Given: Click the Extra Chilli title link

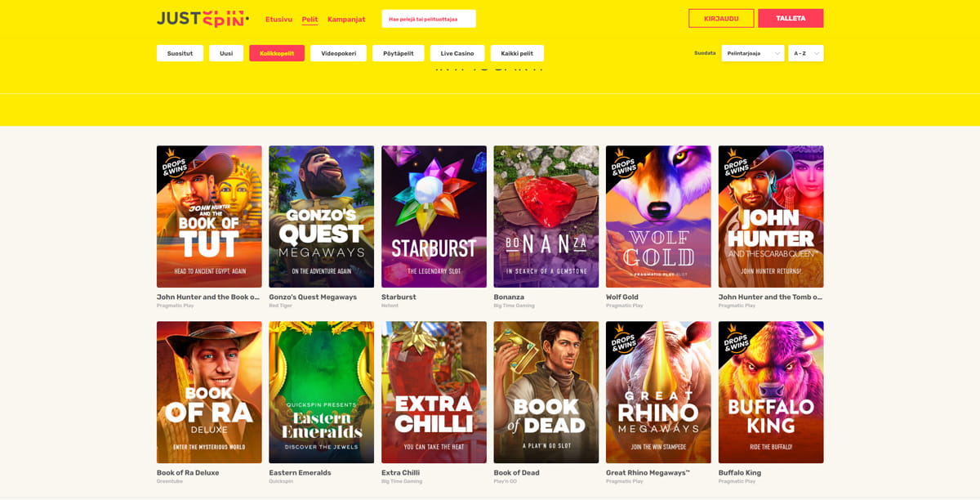Looking at the screenshot, I should click(x=400, y=472).
